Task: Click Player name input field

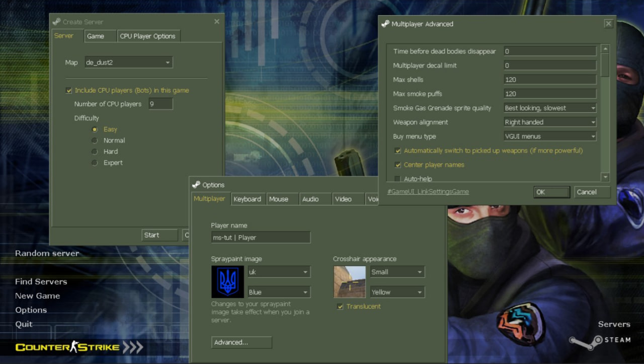Action: (261, 237)
